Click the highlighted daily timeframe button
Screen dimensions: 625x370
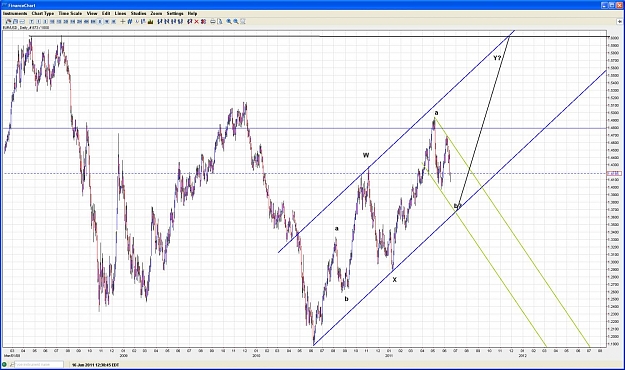100,22
